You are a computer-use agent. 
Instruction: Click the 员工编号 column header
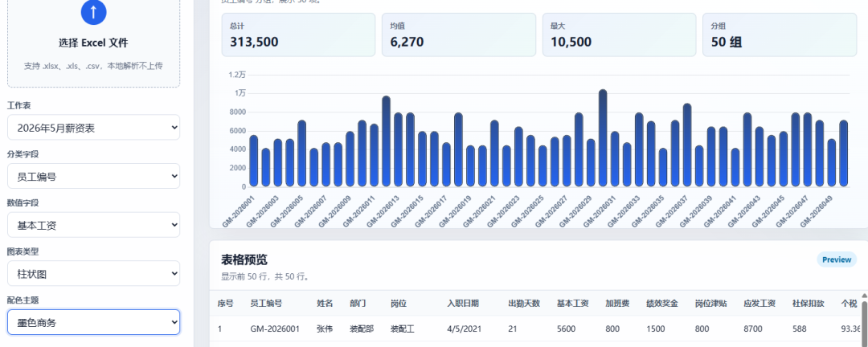266,304
